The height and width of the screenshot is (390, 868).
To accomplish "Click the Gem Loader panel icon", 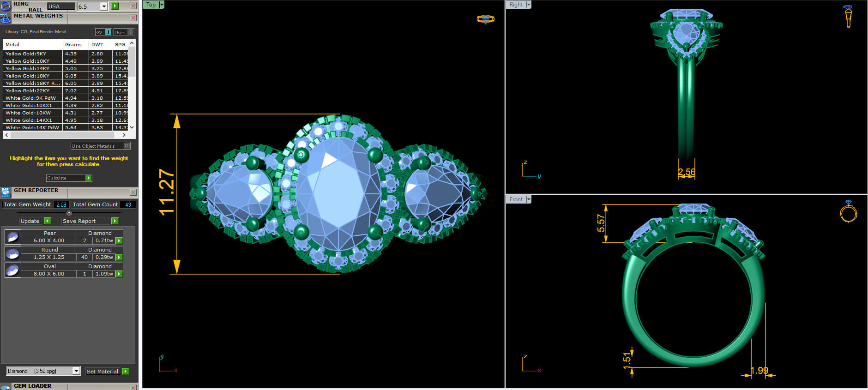I will coord(6,387).
